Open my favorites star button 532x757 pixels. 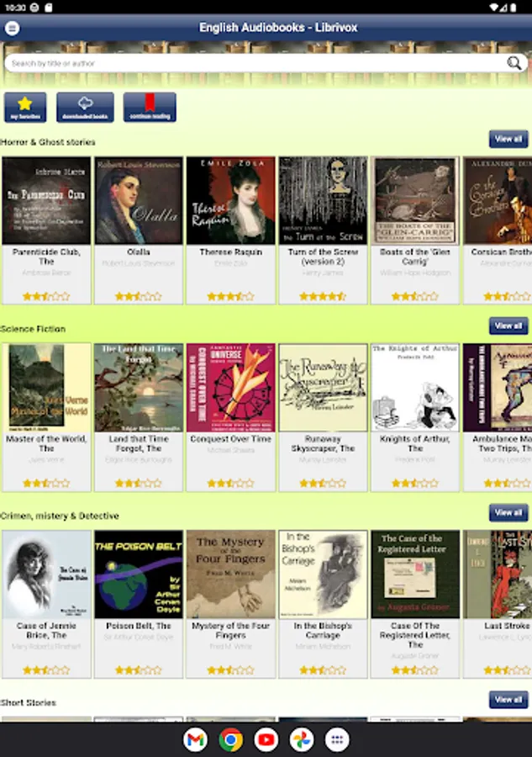pyautogui.click(x=25, y=107)
